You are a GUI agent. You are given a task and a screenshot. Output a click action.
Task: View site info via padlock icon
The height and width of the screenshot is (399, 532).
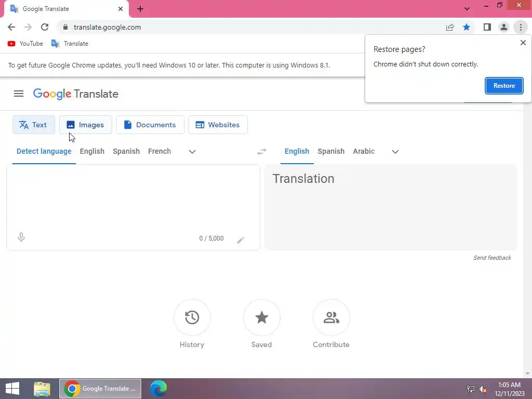click(x=65, y=27)
